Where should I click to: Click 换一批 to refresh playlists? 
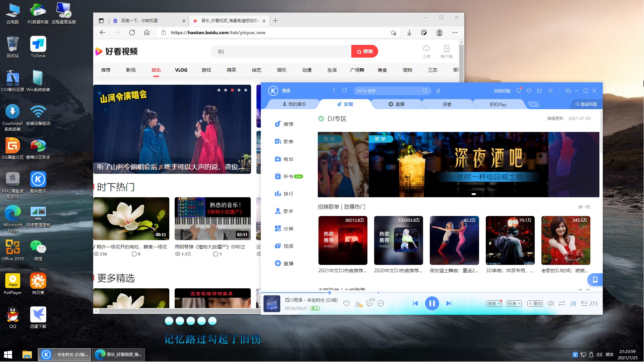tap(584, 207)
